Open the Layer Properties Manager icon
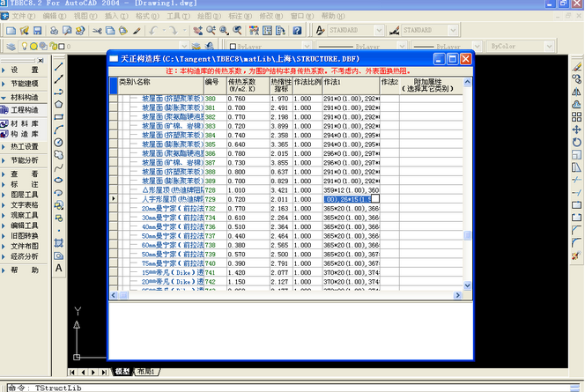The image size is (585, 392). [x=11, y=47]
